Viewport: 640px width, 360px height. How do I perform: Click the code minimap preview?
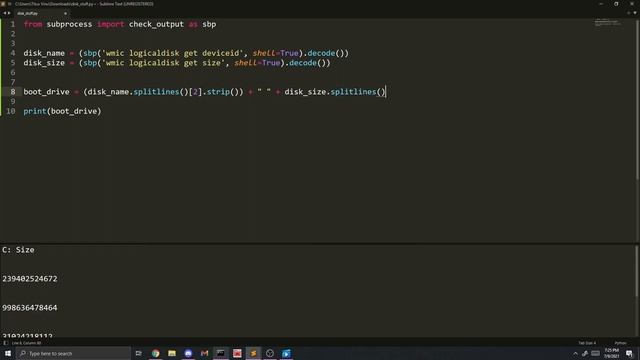[607, 22]
